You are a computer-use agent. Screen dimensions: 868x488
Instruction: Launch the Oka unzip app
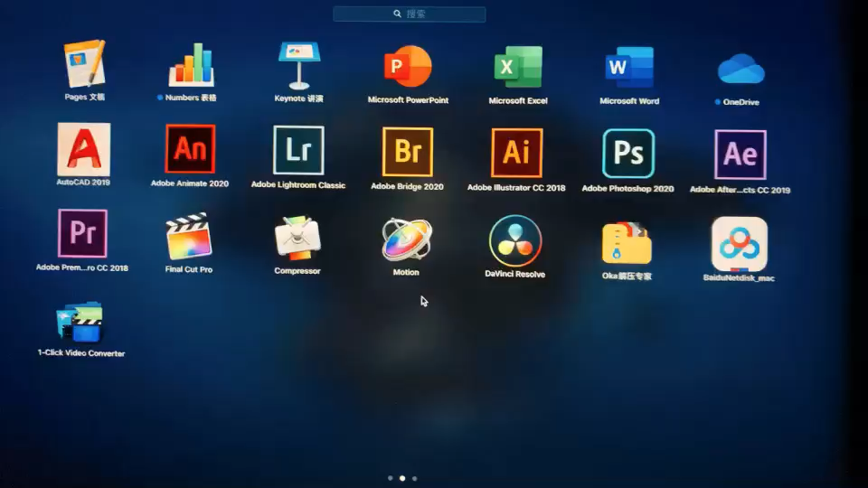[x=627, y=243]
